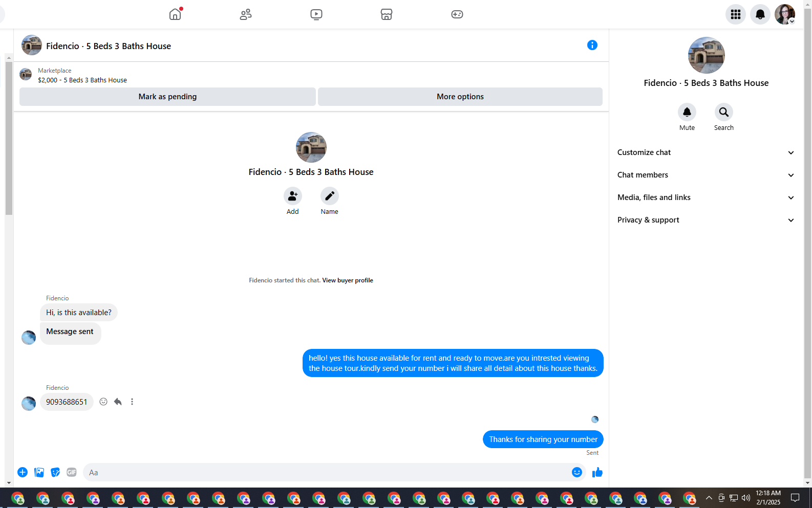Screen dimensions: 812x508
Task: Open the Marketplace tab icon
Action: pyautogui.click(x=387, y=14)
